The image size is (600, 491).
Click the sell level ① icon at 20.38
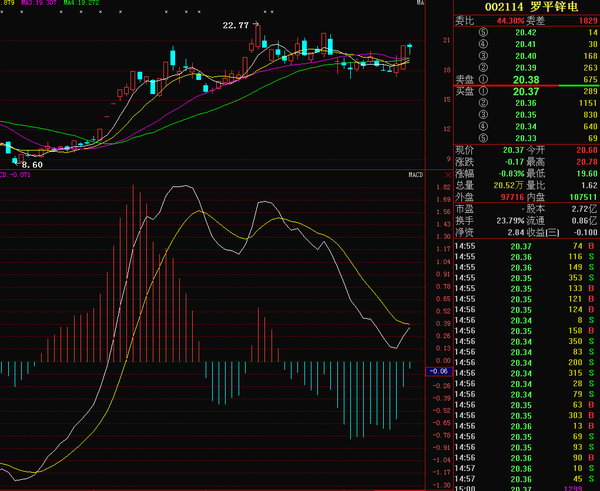tap(485, 79)
